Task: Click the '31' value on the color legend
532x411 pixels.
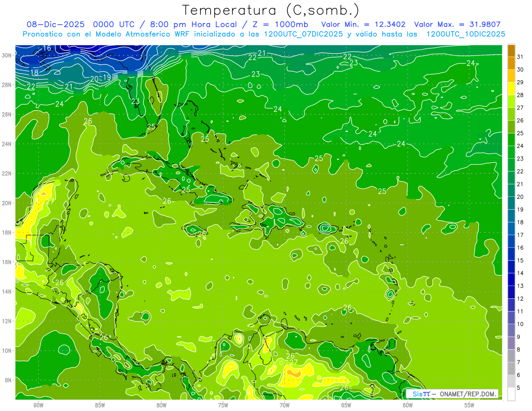Action: coord(520,56)
